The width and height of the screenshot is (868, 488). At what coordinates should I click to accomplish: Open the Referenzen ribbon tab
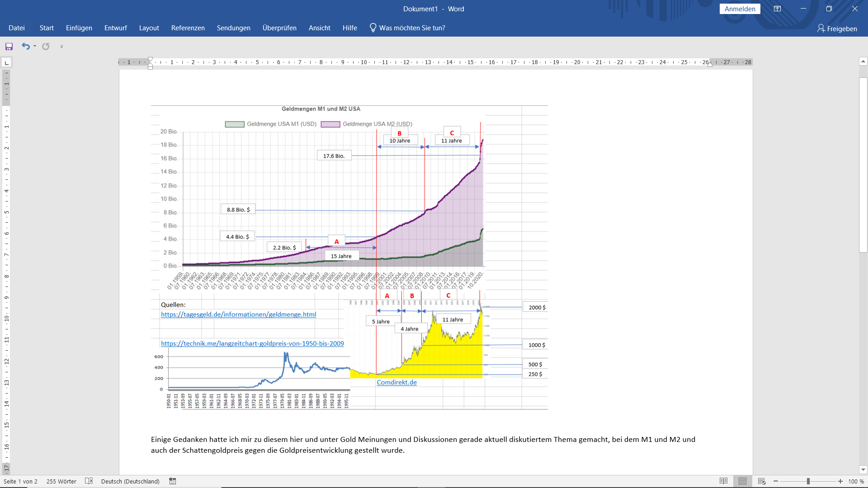[188, 28]
